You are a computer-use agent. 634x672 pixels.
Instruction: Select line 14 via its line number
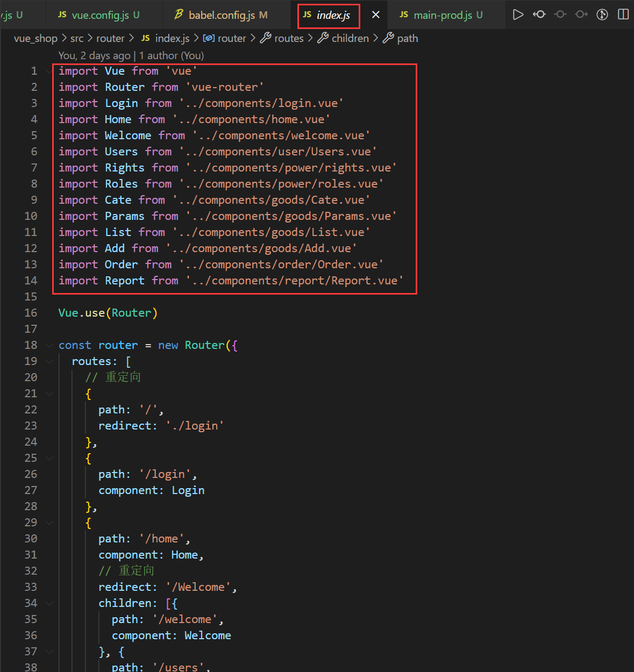coord(31,281)
